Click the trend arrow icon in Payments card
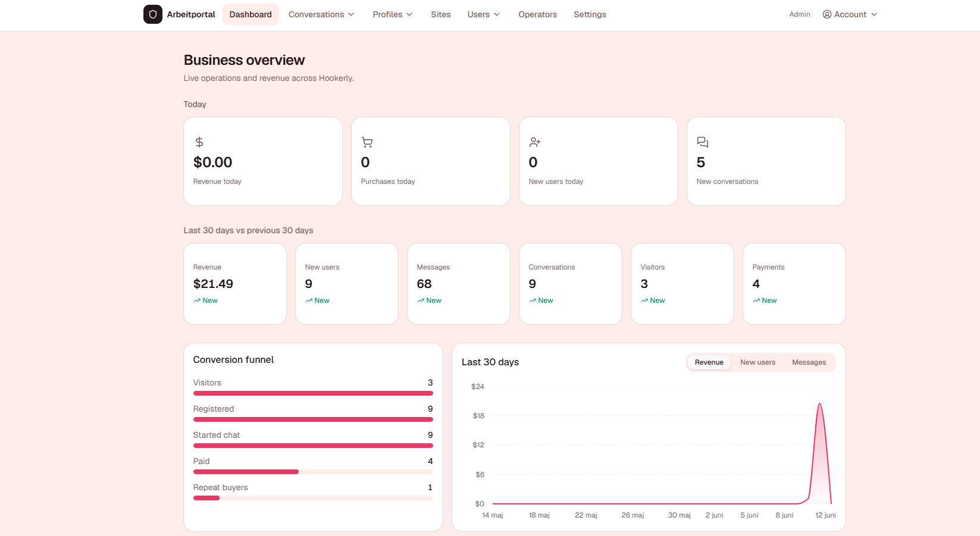The image size is (980, 536). click(x=756, y=300)
